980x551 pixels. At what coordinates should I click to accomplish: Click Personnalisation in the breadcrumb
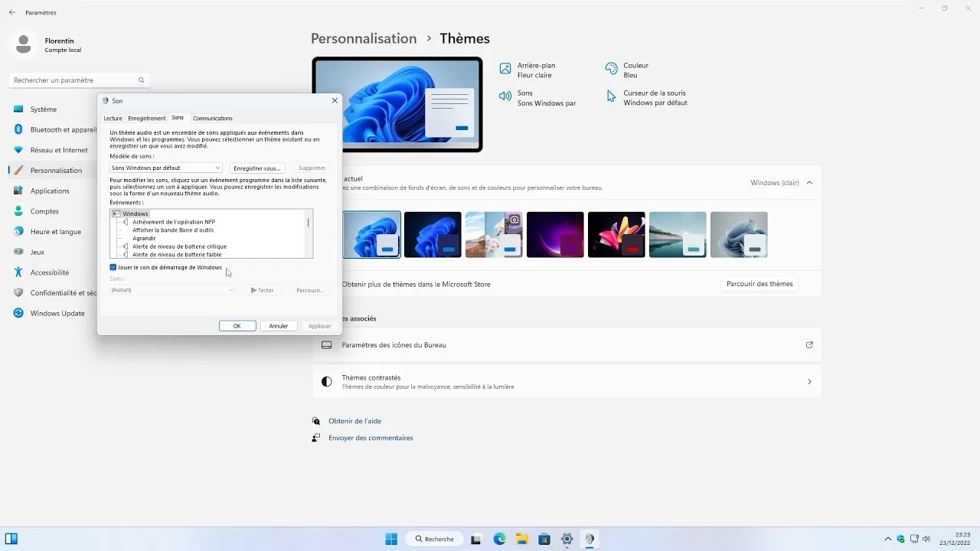pos(364,38)
